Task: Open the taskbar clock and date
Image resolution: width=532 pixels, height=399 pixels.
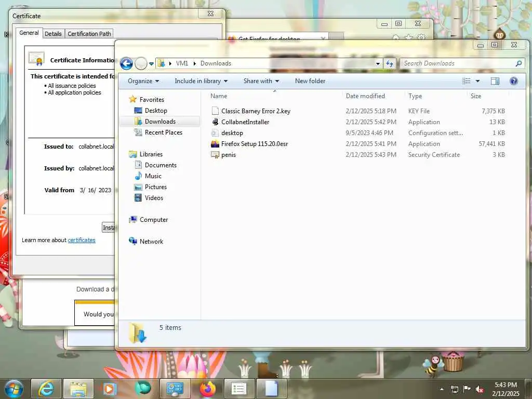Action: [506, 389]
